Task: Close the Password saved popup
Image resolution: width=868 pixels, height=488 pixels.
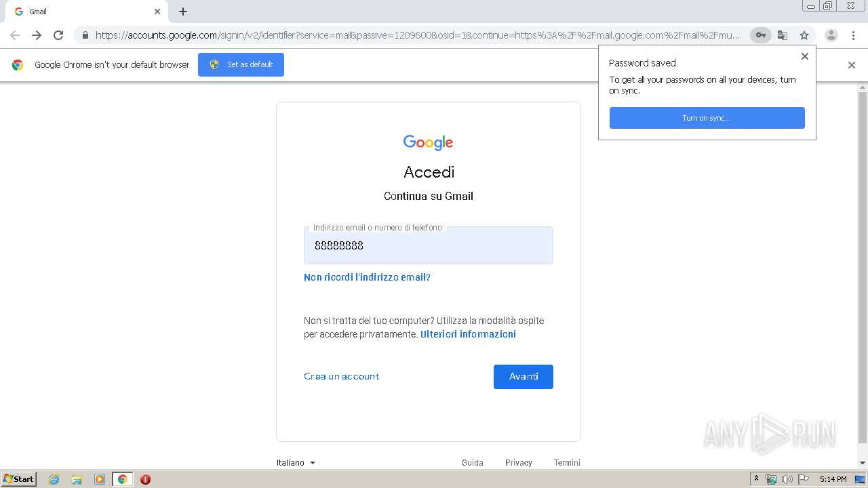Action: [x=805, y=56]
